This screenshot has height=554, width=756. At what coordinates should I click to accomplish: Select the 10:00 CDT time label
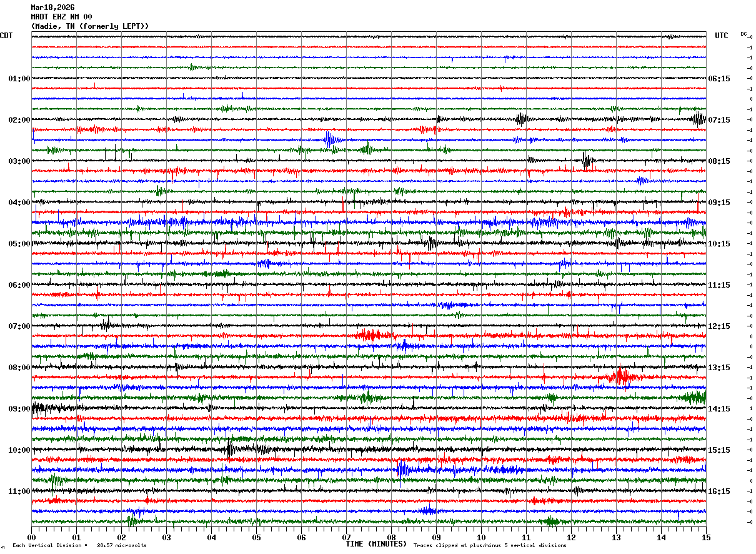pyautogui.click(x=19, y=450)
